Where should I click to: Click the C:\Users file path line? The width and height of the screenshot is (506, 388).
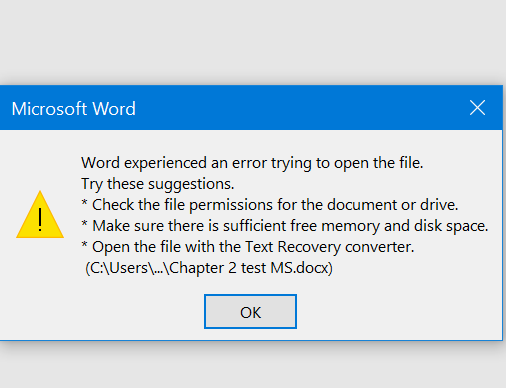[209, 268]
